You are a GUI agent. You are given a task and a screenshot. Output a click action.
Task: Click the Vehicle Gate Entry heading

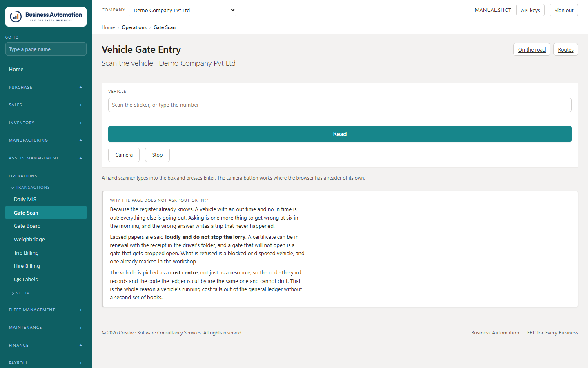pyautogui.click(x=141, y=49)
